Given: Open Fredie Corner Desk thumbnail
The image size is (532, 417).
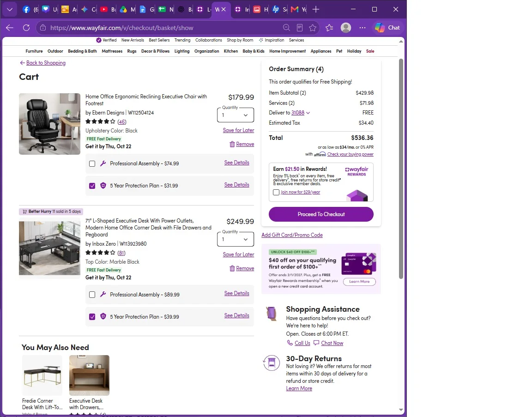Looking at the screenshot, I should [x=42, y=375].
